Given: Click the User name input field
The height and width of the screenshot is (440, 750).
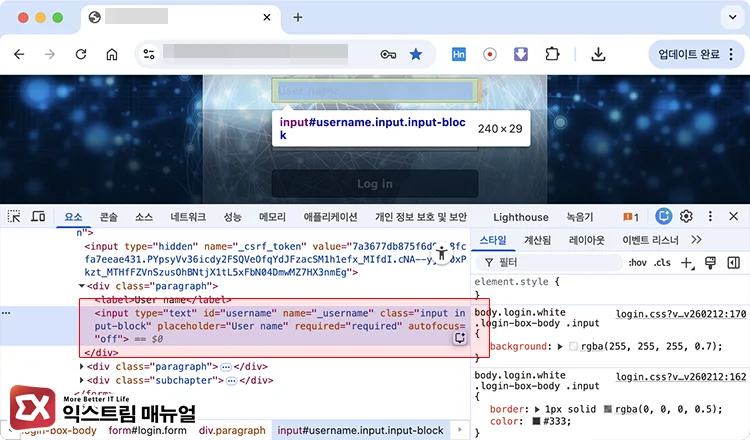Looking at the screenshot, I should 375,90.
